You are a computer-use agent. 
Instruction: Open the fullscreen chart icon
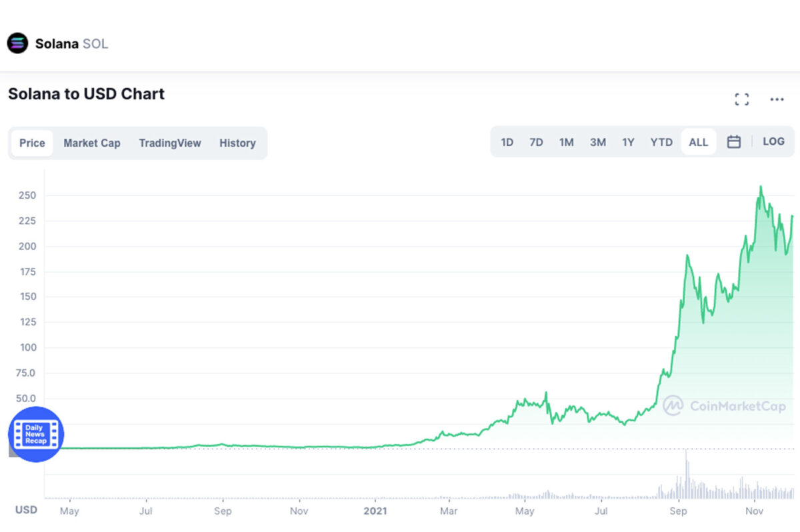pyautogui.click(x=741, y=99)
